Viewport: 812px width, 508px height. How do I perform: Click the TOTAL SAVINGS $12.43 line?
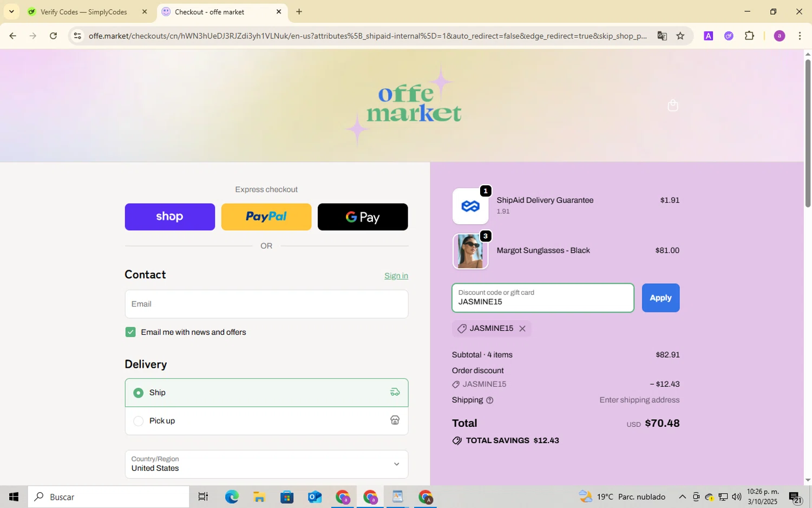point(506,440)
